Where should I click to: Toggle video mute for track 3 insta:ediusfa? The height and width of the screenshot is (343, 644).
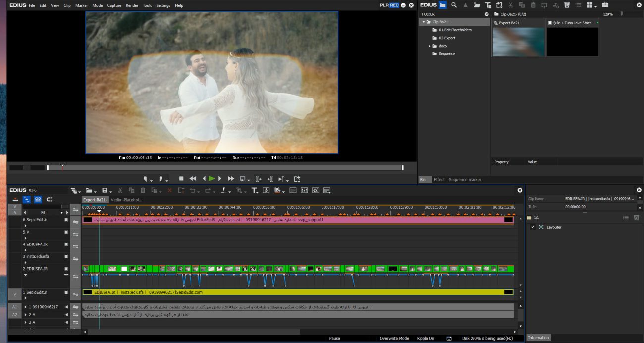[66, 256]
